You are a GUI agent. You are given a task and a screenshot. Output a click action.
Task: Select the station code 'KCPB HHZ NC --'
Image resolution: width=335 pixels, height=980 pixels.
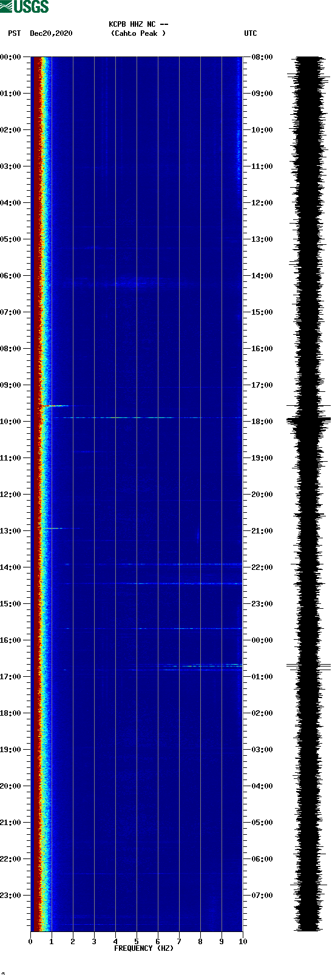pyautogui.click(x=138, y=24)
